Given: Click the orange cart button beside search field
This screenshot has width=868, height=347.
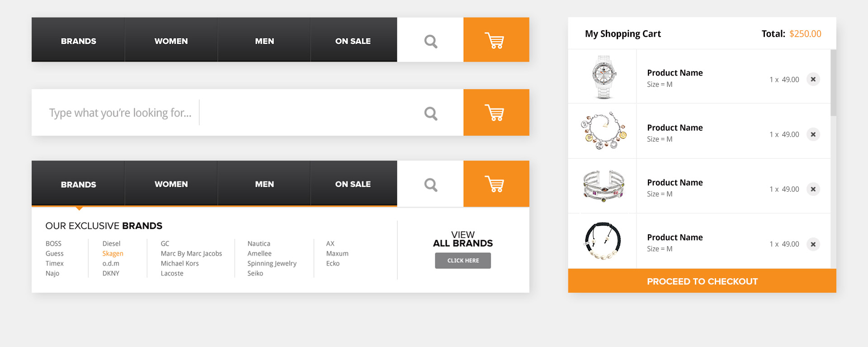Looking at the screenshot, I should tap(495, 113).
